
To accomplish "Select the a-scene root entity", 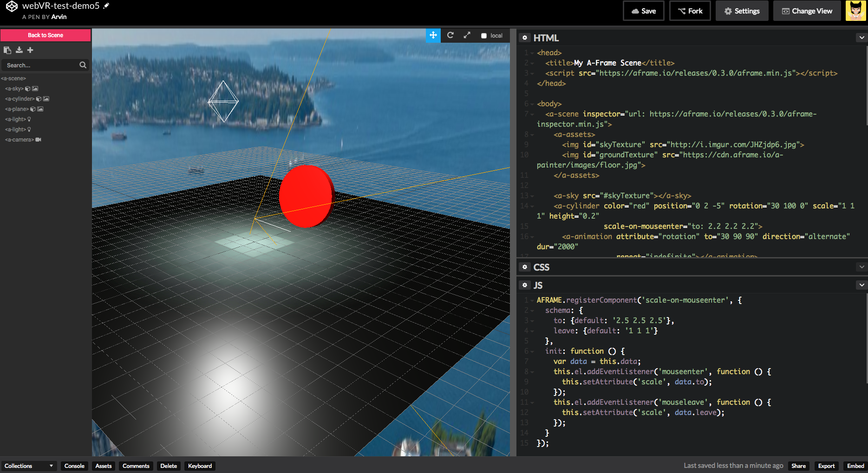I will tap(13, 78).
